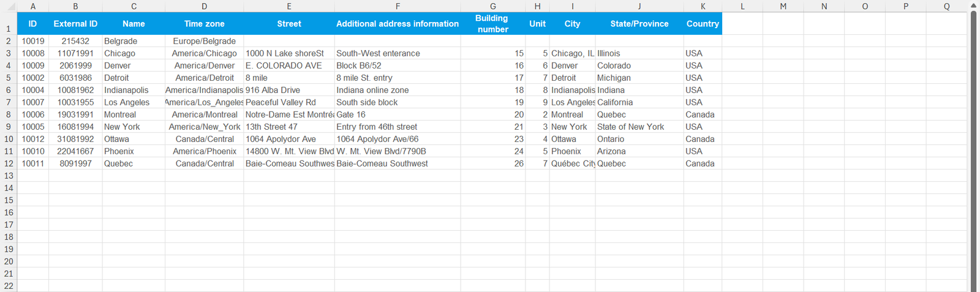This screenshot has height=292, width=980.
Task: Select row 22 header
Action: pyautogui.click(x=9, y=286)
